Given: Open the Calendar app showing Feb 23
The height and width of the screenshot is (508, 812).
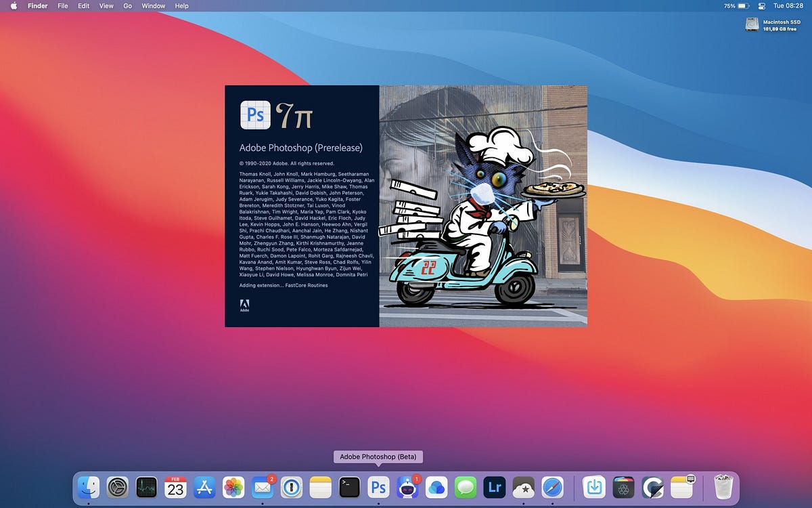Looking at the screenshot, I should pyautogui.click(x=175, y=487).
